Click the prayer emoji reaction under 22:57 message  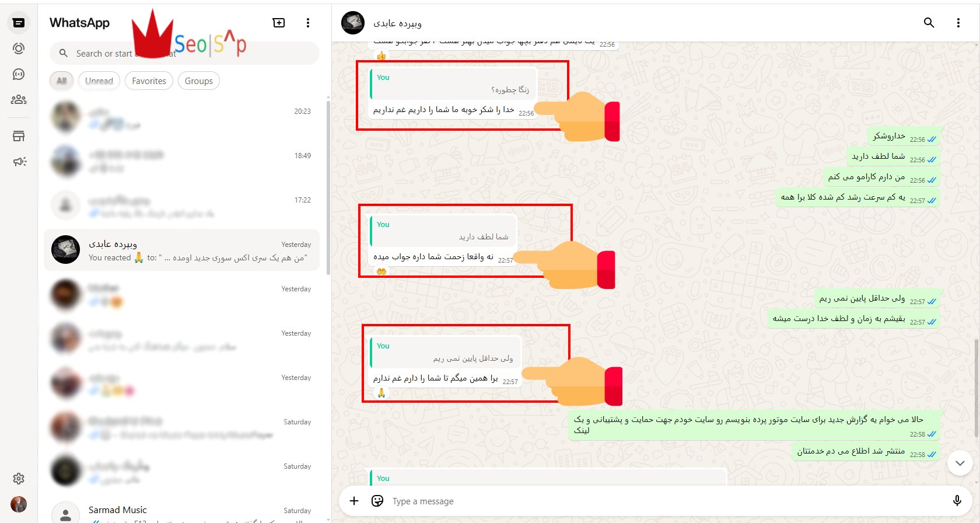381,393
